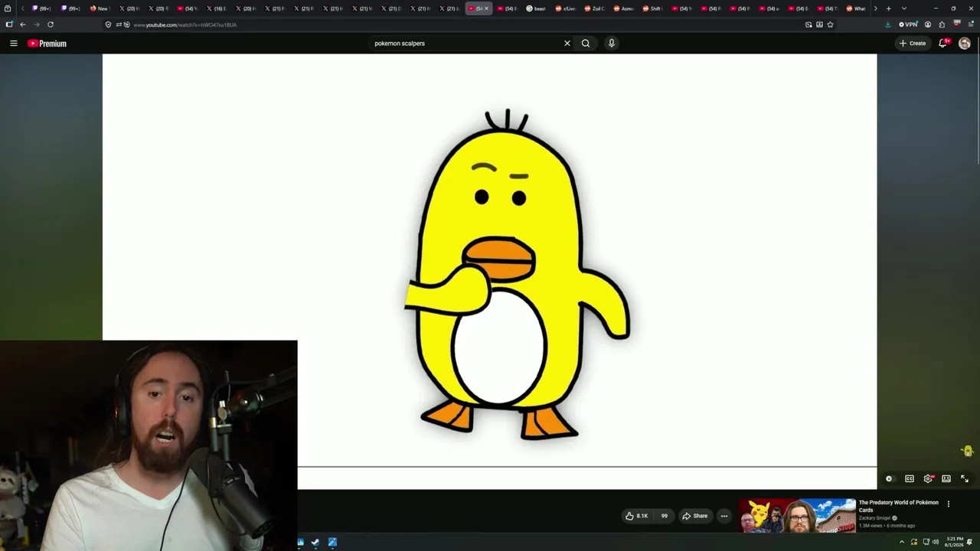This screenshot has height=551, width=980.
Task: Open the YouTube guide hamburger menu
Action: [14, 44]
